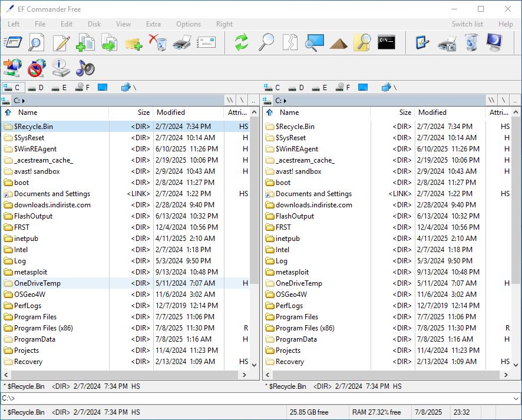Click left panel vertical scrollbar down arrow
This screenshot has height=420, width=522.
(255, 365)
